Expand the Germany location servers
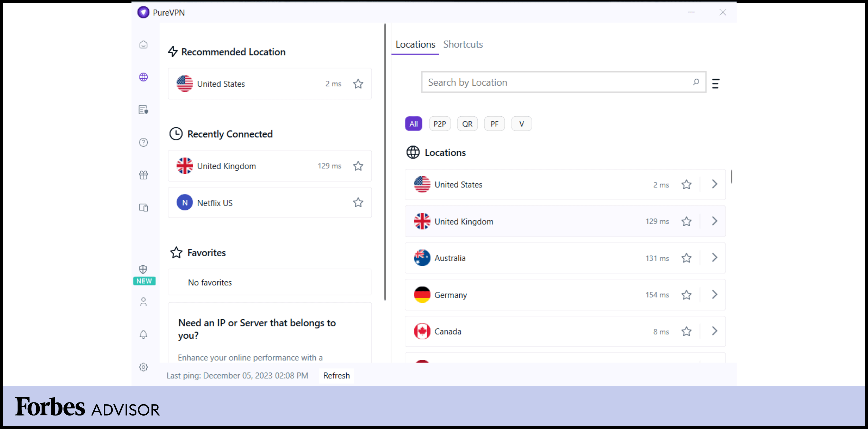868x429 pixels. click(x=714, y=295)
